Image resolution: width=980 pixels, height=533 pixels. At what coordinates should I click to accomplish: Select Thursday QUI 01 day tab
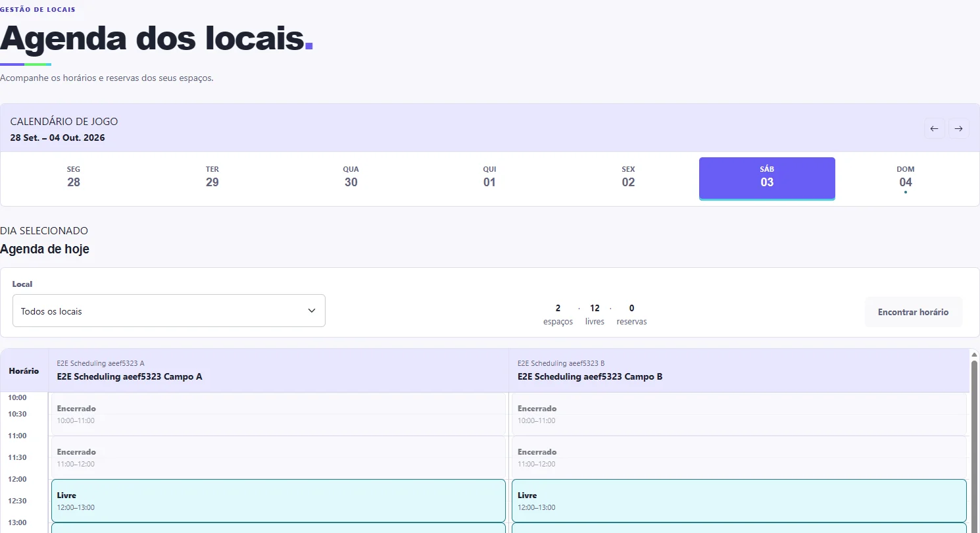click(489, 178)
